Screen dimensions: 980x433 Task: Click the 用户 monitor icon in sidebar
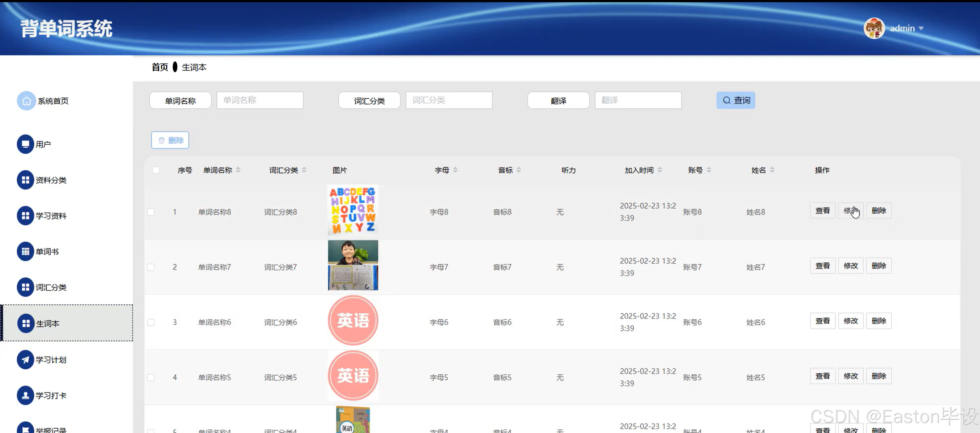(x=25, y=144)
